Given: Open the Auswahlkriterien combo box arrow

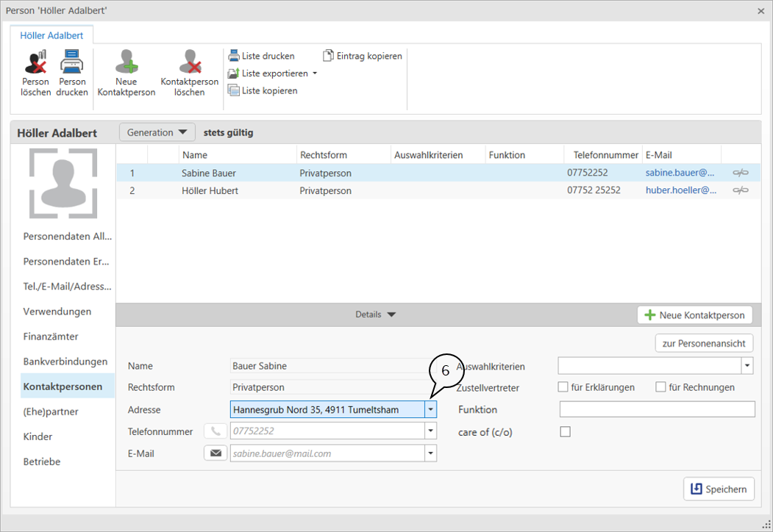Looking at the screenshot, I should click(748, 365).
